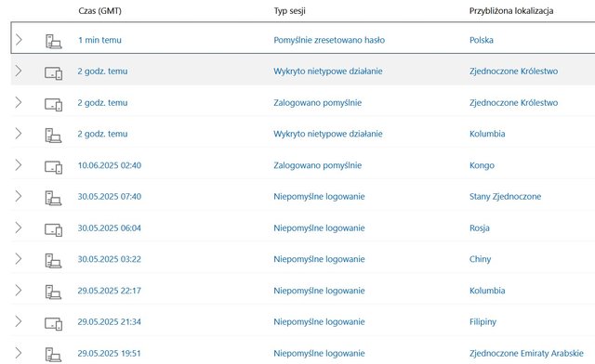Expand the 30.05.2025 07:40 row
The image size is (595, 364).
coord(19,196)
